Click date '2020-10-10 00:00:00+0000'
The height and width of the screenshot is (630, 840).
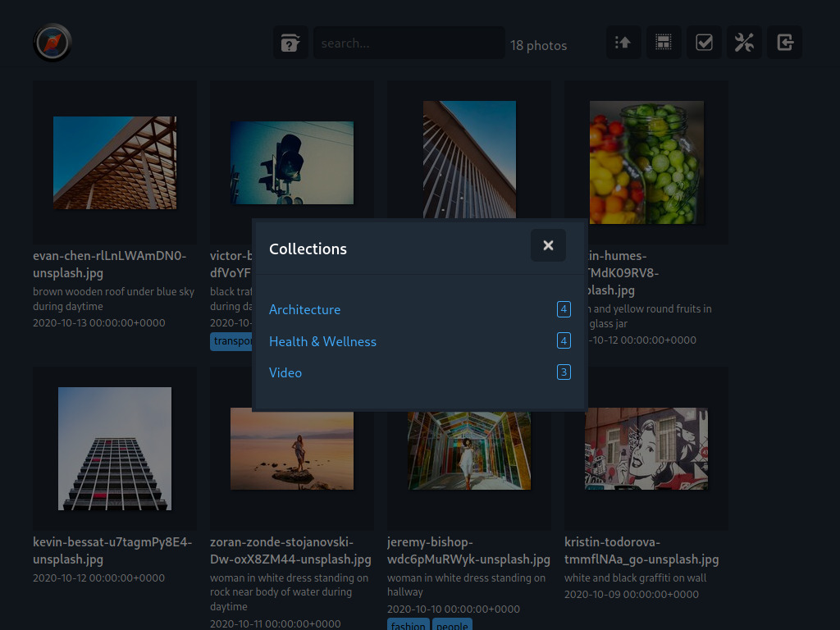[454, 609]
